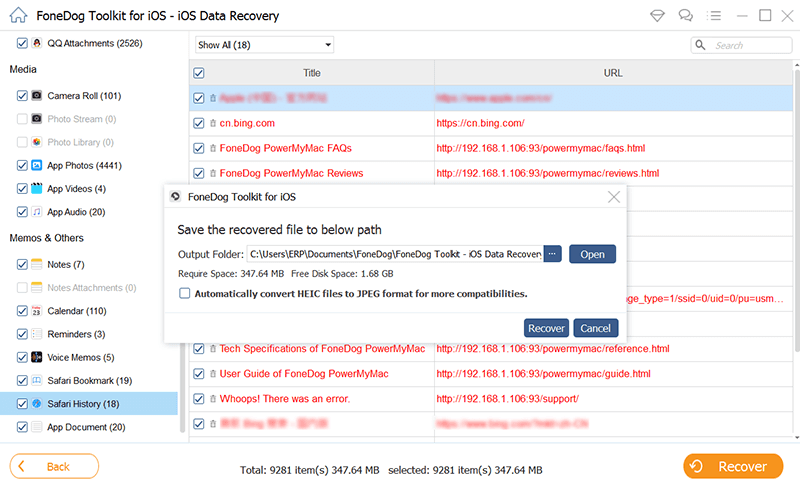Viewport: 800px width, 489px height.
Task: Click trash icon beside User Guide of FoneDog PowerMyMac
Action: coord(213,374)
